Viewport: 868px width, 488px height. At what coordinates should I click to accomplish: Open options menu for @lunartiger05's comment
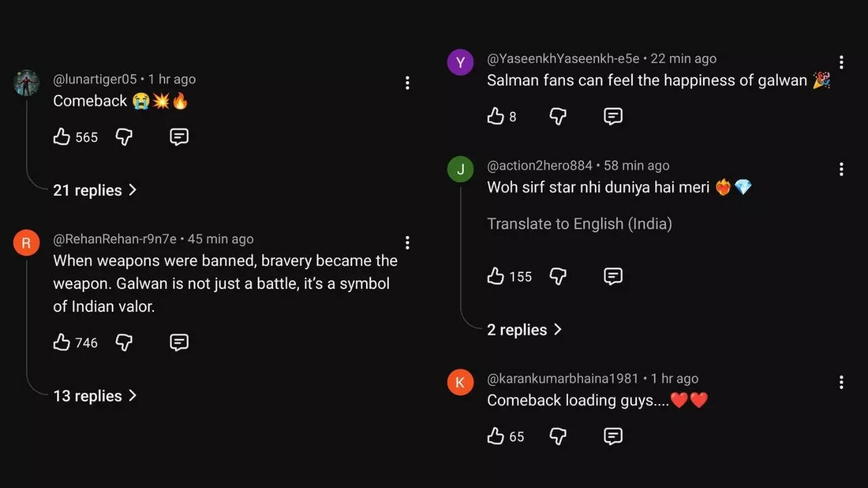(x=408, y=83)
